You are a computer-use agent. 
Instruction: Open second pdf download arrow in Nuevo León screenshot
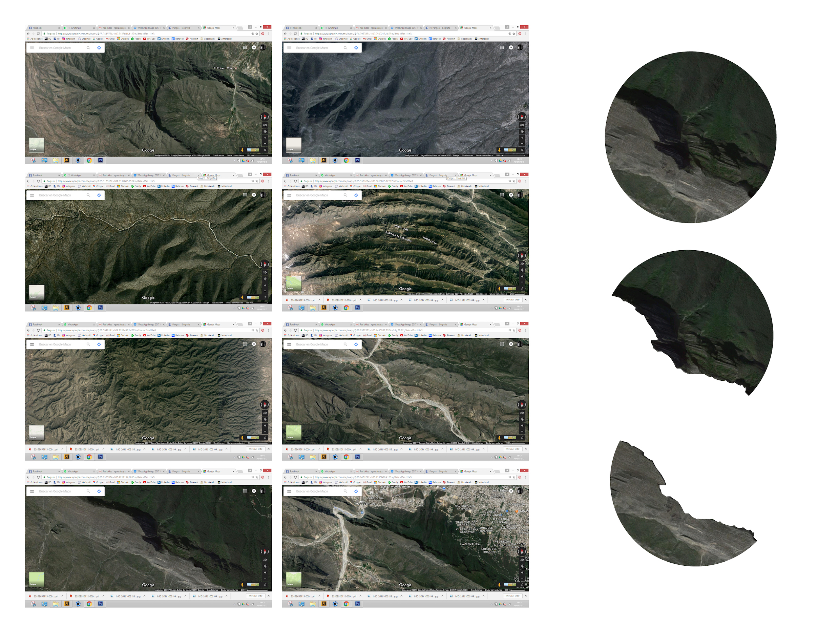pyautogui.click(x=360, y=300)
